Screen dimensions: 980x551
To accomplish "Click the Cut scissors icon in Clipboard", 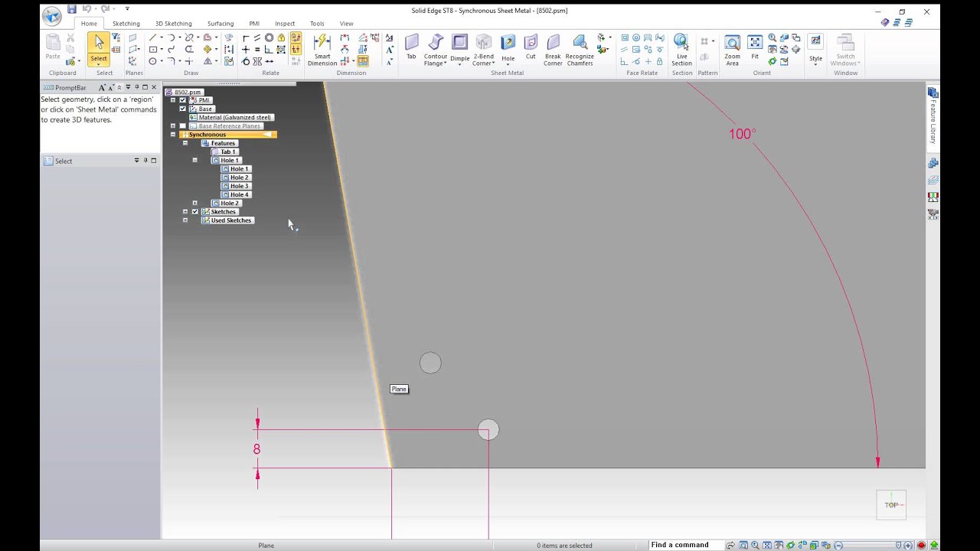I will coord(70,37).
